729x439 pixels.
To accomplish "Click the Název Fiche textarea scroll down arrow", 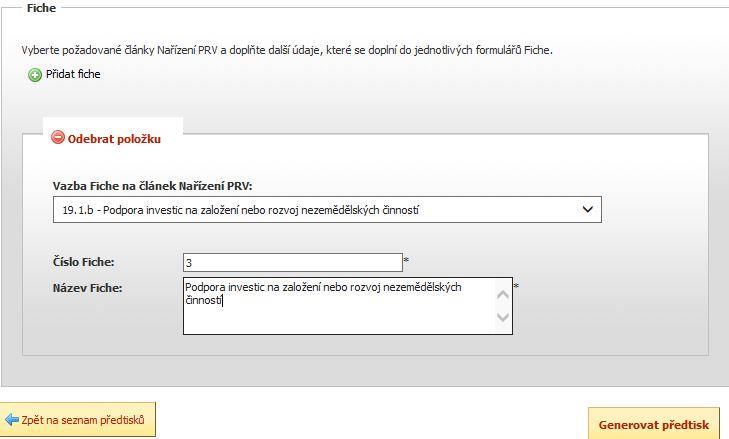I will click(x=503, y=317).
